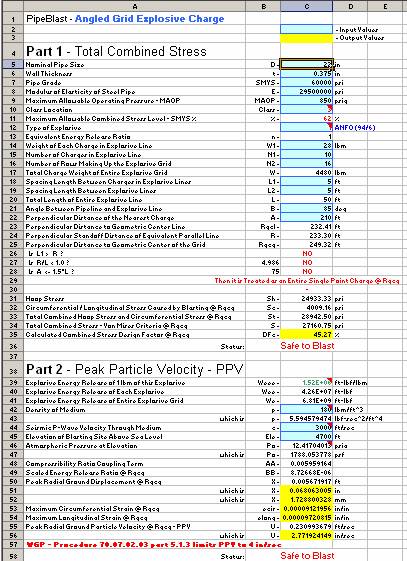The width and height of the screenshot is (407, 561).
Task: Select the displacement value 0.068063005 in
Action: click(307, 491)
